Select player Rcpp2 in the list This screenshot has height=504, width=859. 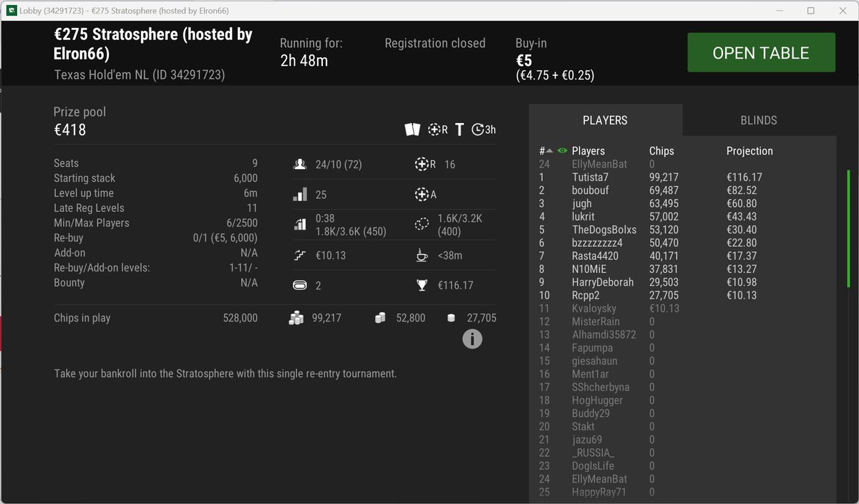click(586, 295)
